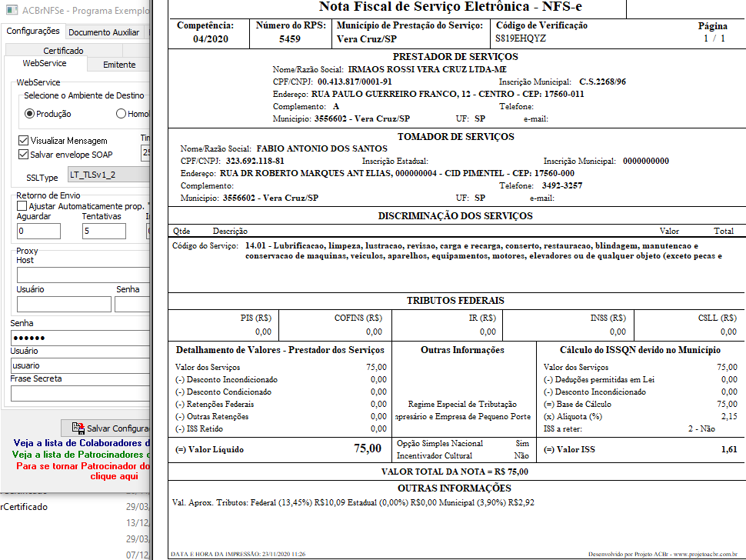Click the tomador CPF 323.692.118-81
Screen dimensions: 746x560
pos(255,161)
